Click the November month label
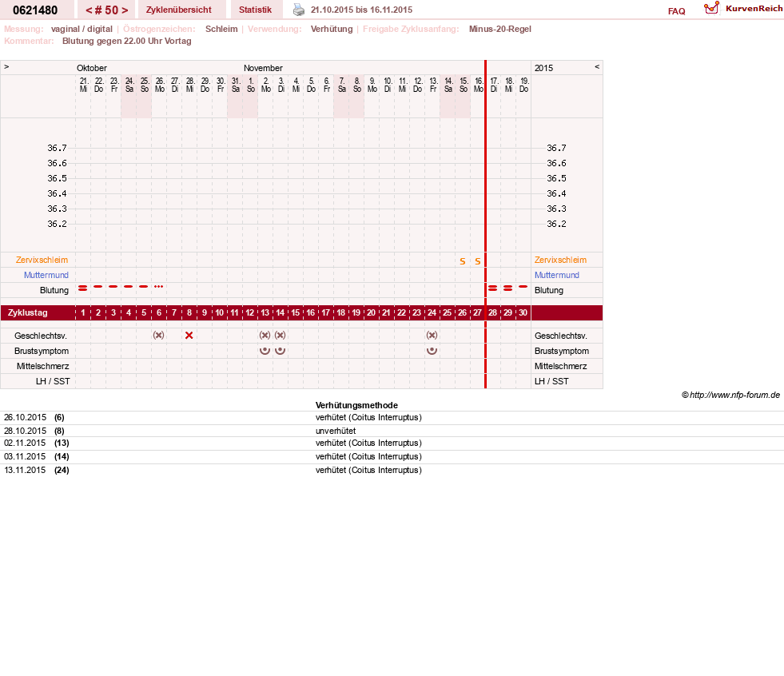This screenshot has width=784, height=676. tap(263, 68)
